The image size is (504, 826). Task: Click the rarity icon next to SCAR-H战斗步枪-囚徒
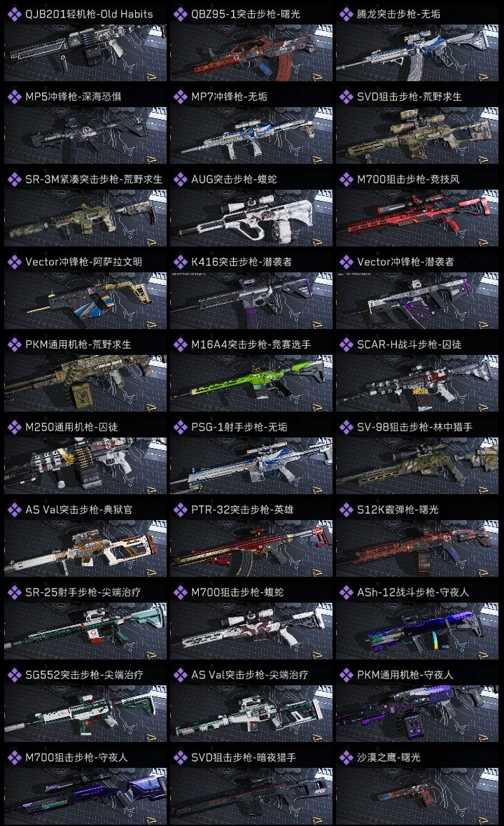click(x=346, y=344)
